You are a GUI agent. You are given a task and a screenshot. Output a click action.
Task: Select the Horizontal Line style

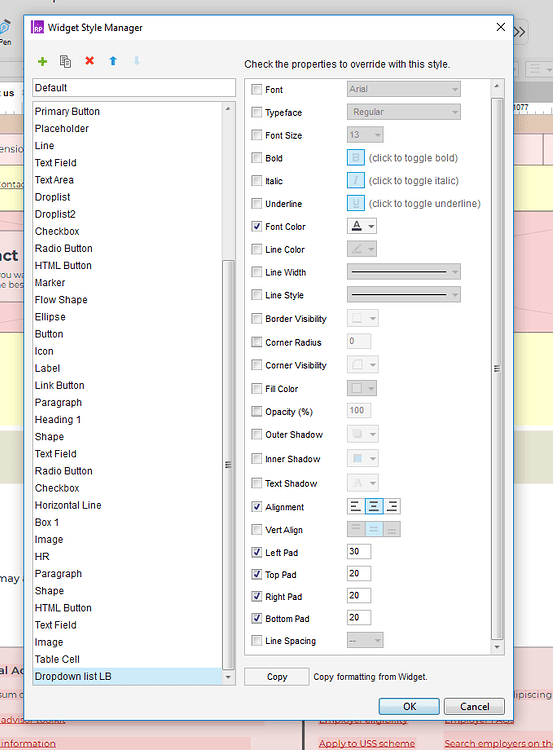coord(68,505)
